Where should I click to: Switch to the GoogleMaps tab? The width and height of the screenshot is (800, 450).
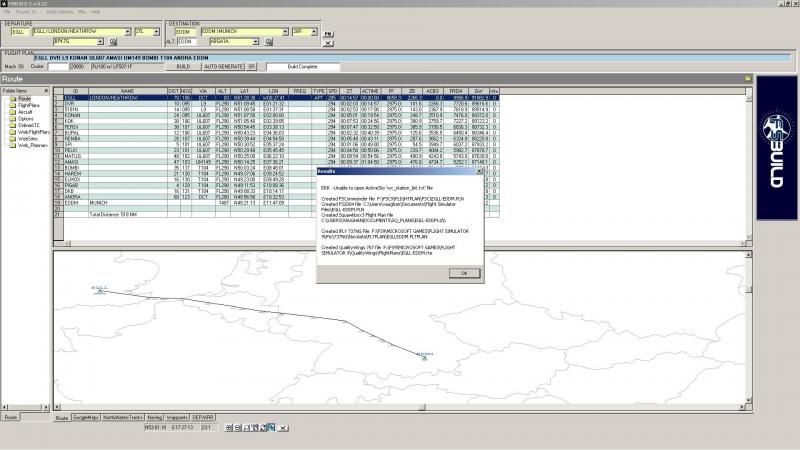(86, 417)
